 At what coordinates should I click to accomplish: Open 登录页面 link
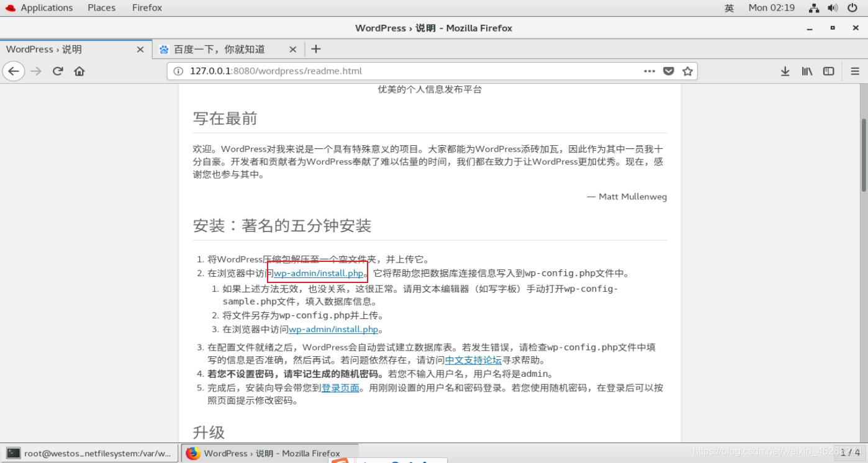click(x=340, y=388)
